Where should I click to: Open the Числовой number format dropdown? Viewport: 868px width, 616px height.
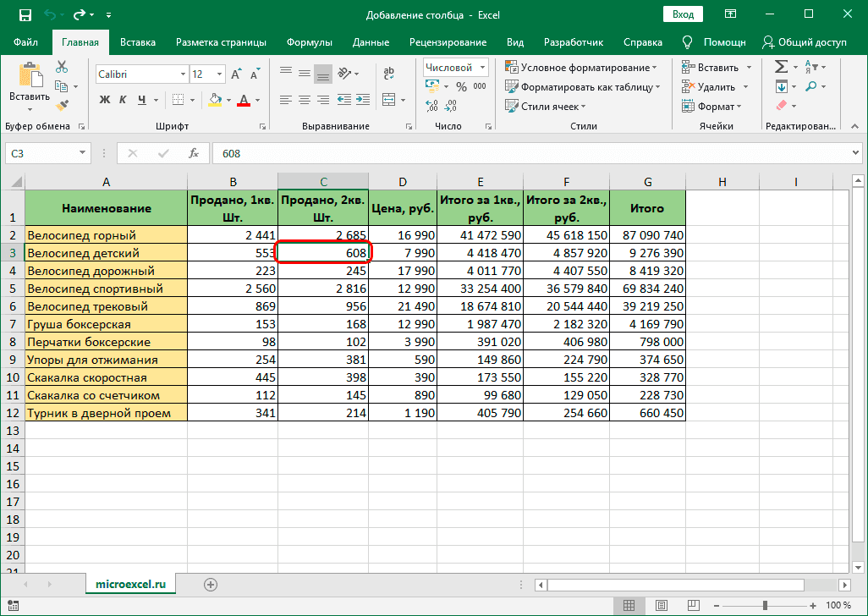click(454, 67)
